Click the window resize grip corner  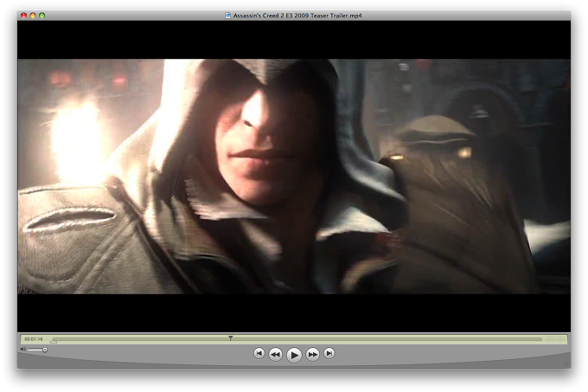pos(566,363)
